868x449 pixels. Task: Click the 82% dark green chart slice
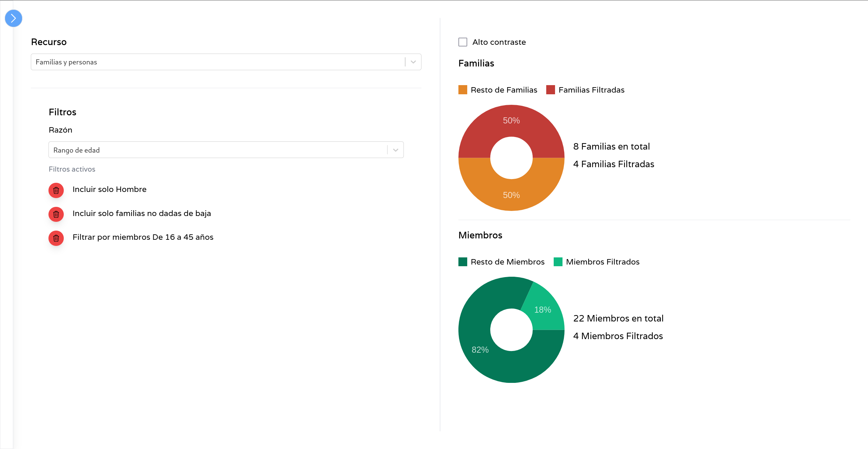(481, 350)
